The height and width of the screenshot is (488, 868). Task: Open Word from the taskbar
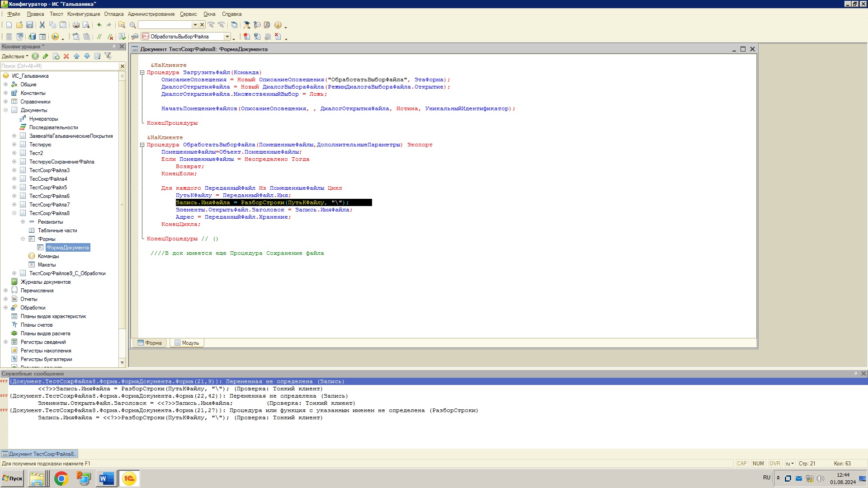point(106,479)
